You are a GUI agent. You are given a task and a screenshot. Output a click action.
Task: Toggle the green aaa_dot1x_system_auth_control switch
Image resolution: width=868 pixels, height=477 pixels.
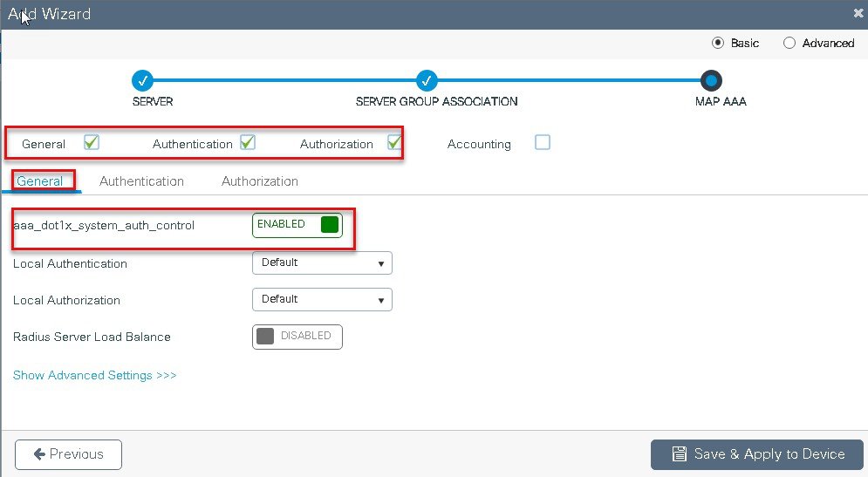297,225
